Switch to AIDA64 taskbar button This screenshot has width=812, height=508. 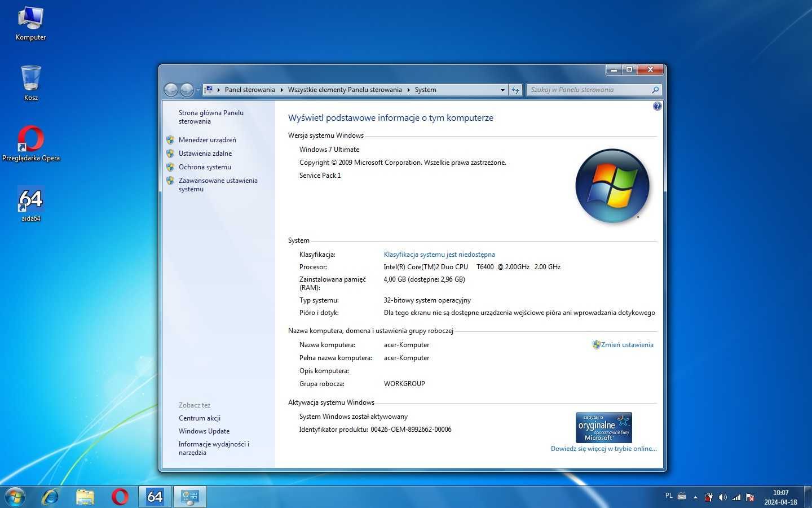click(155, 497)
